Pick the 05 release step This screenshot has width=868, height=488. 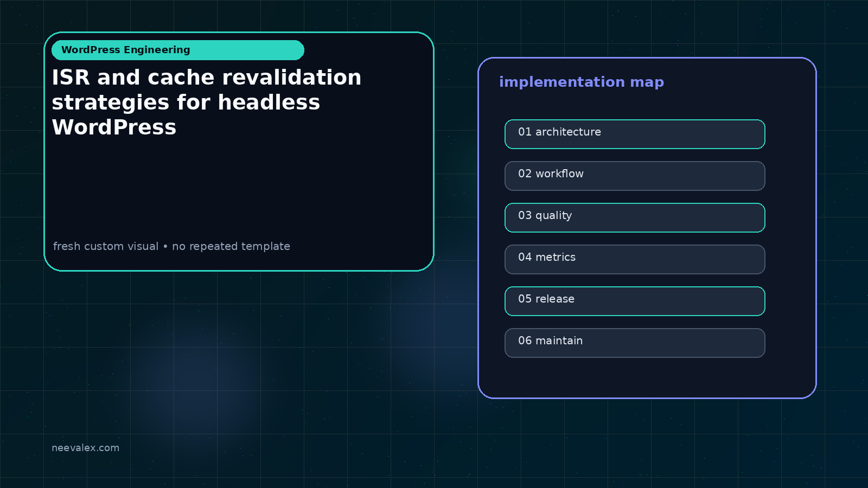pyautogui.click(x=635, y=301)
